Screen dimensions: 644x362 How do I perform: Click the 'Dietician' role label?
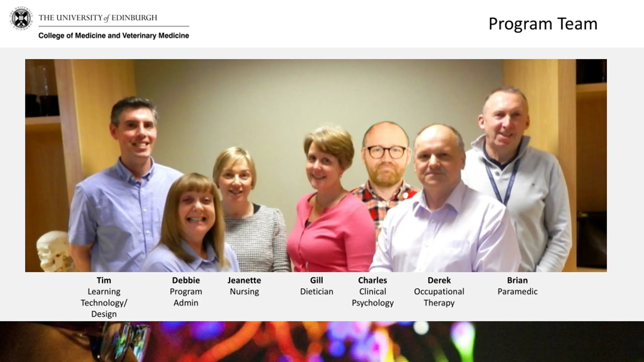tap(316, 292)
